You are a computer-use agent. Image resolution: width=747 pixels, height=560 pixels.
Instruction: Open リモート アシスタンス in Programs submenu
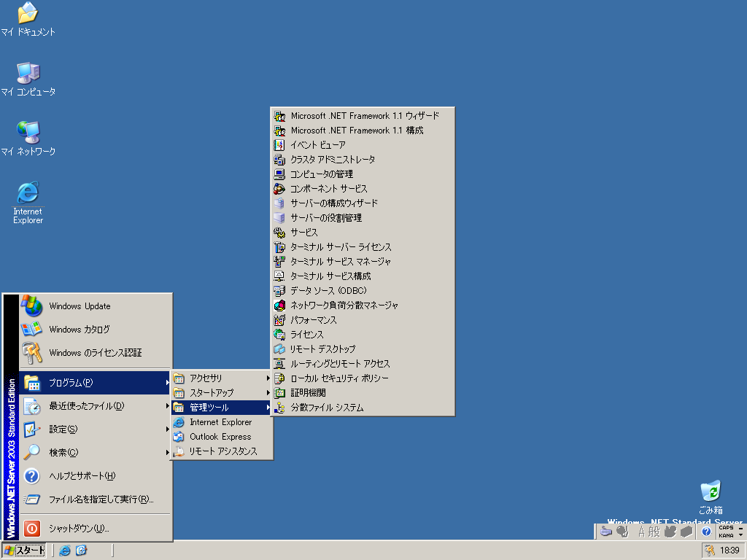[x=222, y=451]
